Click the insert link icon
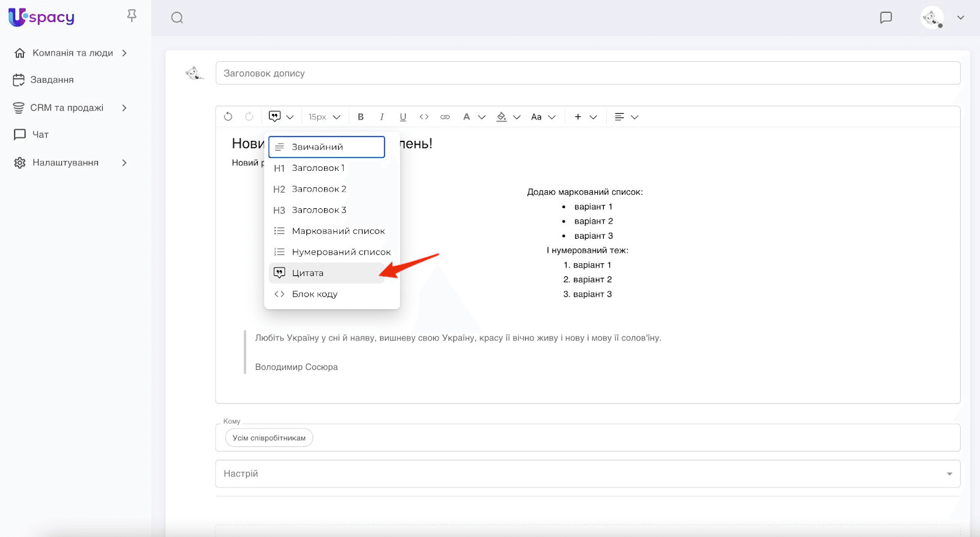Image resolution: width=980 pixels, height=537 pixels. tap(445, 117)
